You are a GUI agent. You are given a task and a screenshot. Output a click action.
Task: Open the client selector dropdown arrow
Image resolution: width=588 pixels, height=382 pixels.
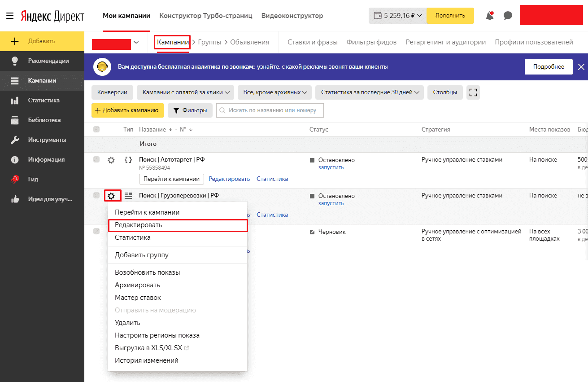[x=136, y=42]
